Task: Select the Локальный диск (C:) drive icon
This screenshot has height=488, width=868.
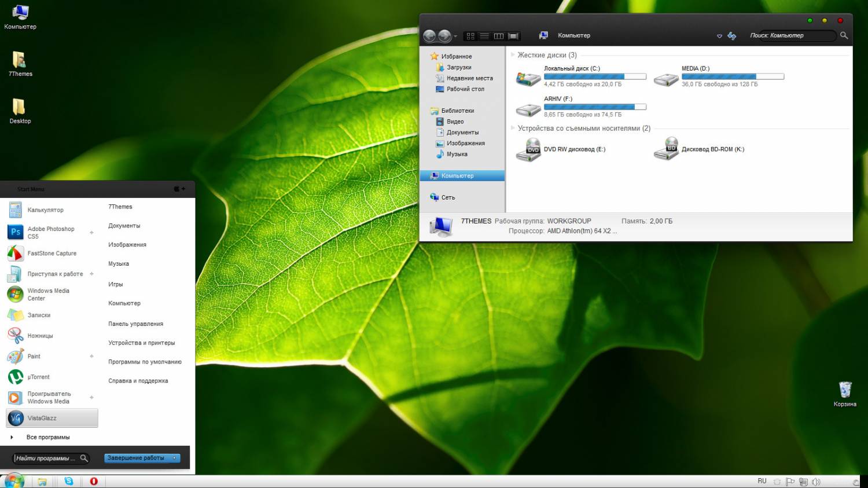Action: tap(528, 78)
